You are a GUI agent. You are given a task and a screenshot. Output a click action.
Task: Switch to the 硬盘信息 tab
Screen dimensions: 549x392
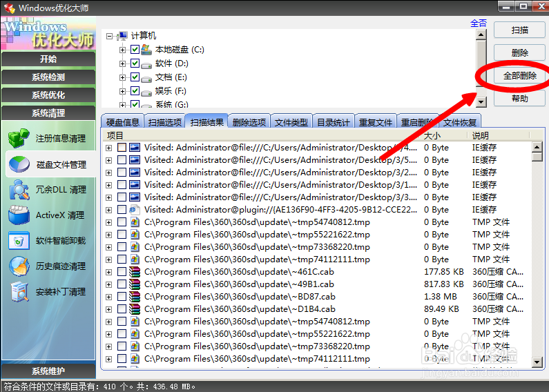click(122, 122)
